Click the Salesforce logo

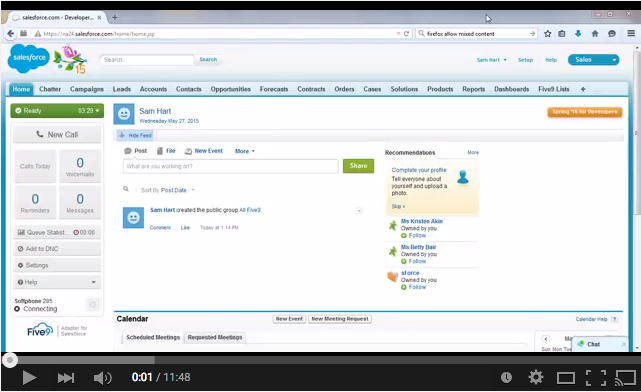point(29,58)
